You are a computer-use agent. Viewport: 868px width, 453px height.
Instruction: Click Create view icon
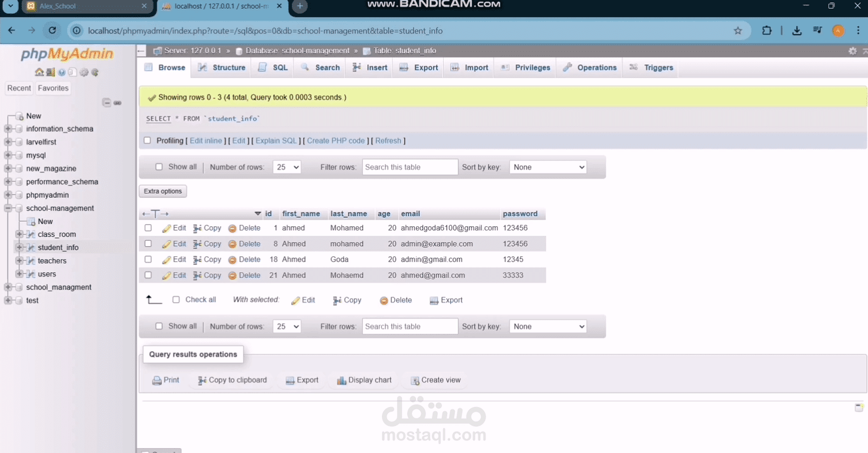click(415, 381)
